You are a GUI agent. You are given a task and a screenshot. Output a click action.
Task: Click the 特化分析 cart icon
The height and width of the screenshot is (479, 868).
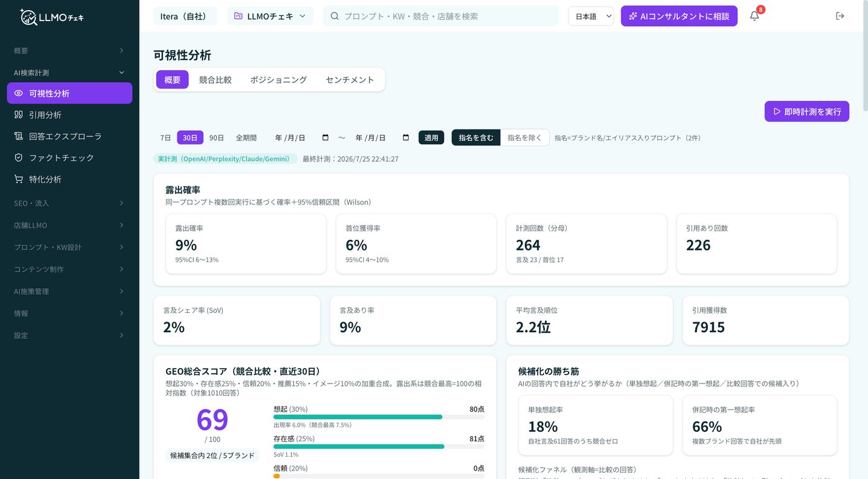pyautogui.click(x=19, y=179)
